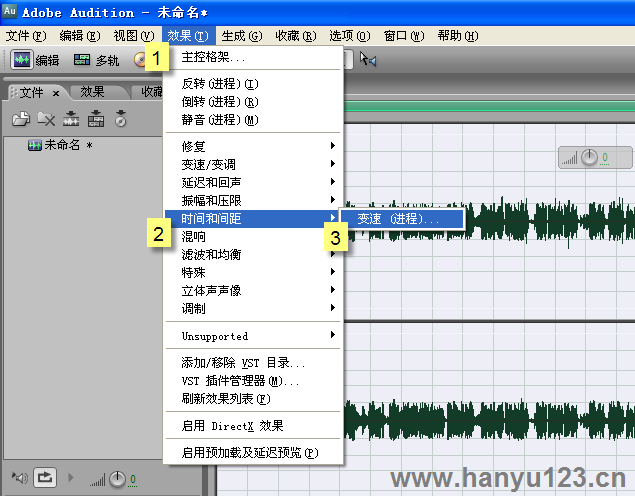Switch to Multitrack view button

[96, 60]
